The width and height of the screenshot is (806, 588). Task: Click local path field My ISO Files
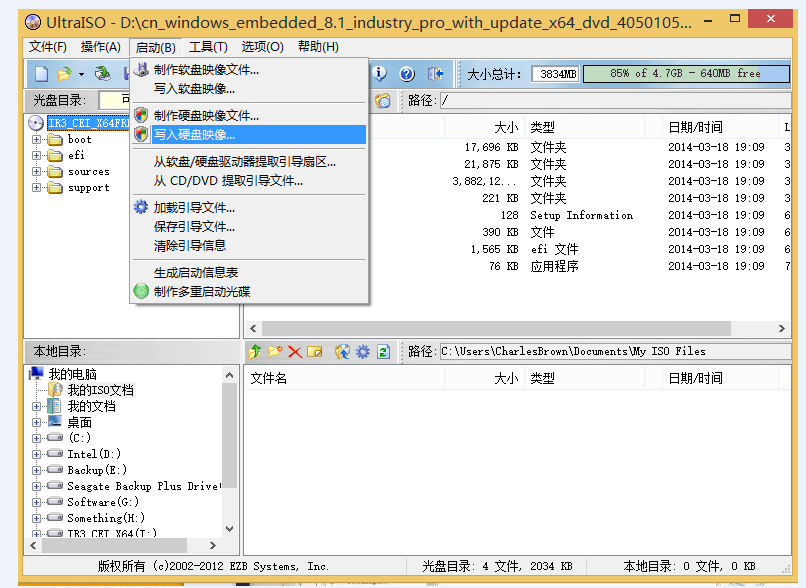point(615,352)
